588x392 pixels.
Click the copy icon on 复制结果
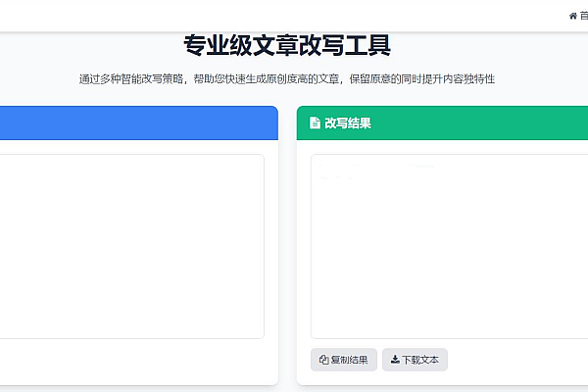tap(324, 360)
